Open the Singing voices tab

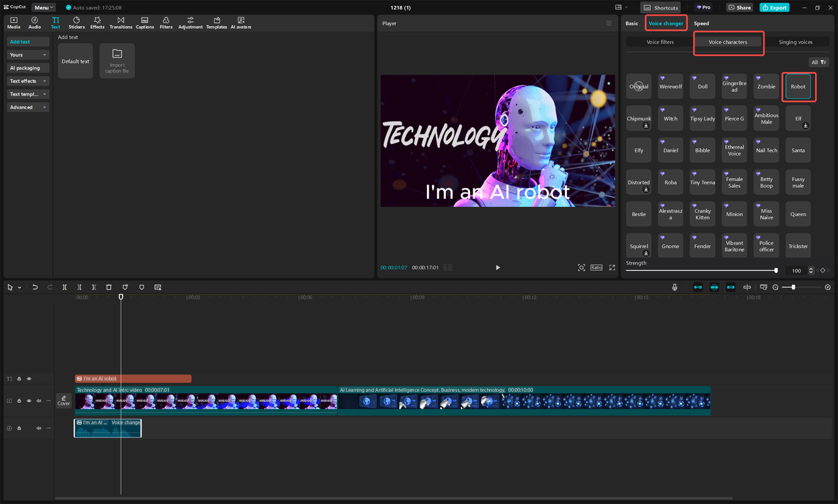click(x=796, y=42)
